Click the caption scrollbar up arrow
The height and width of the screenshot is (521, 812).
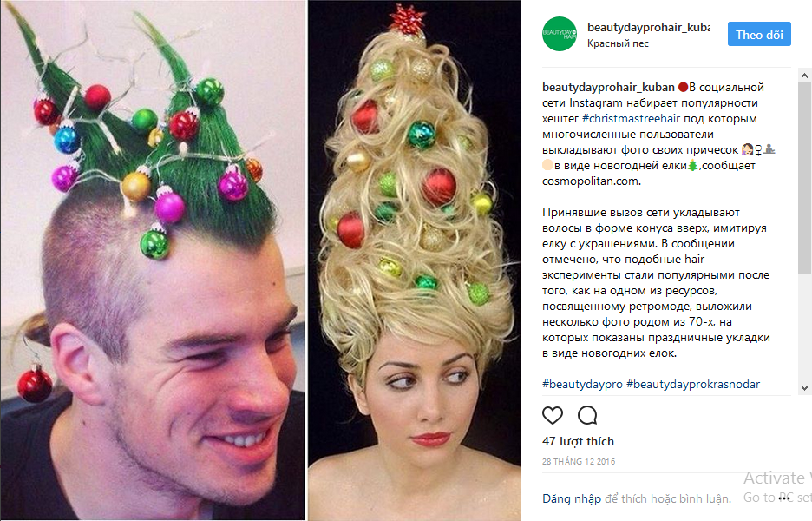(x=804, y=76)
